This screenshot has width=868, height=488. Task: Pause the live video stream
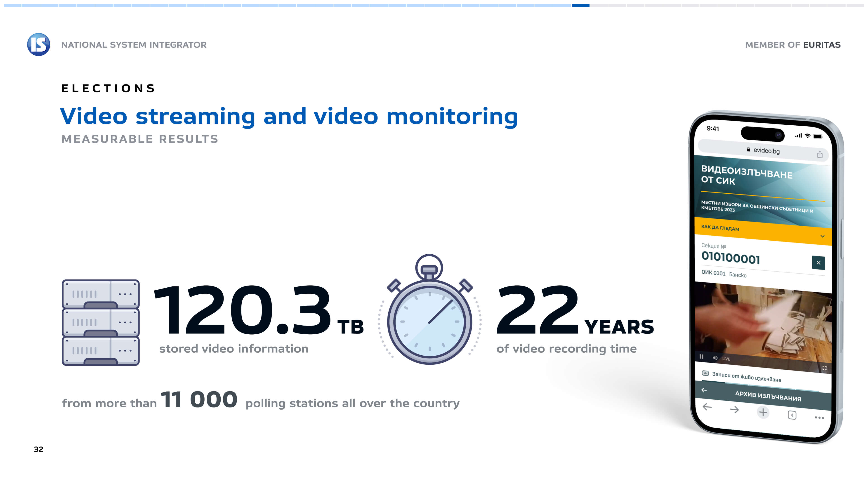click(x=701, y=356)
